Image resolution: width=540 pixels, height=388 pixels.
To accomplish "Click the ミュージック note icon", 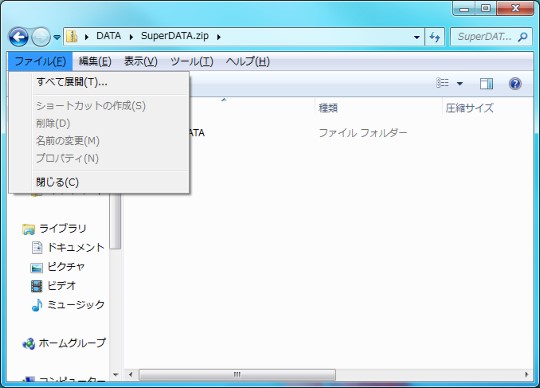I will click(x=37, y=305).
